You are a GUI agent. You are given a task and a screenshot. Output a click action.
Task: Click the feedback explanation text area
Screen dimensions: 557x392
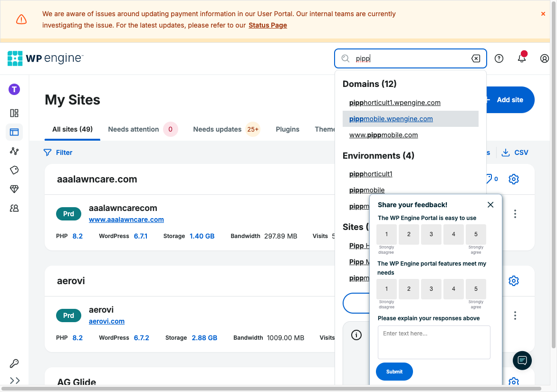(434, 342)
